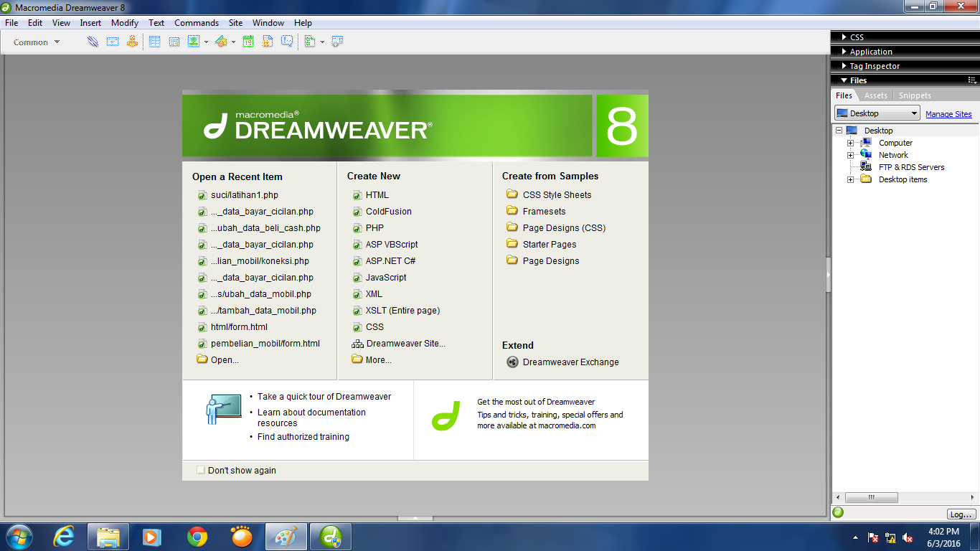Expand the Computer tree node
The image size is (980, 551).
pyautogui.click(x=851, y=143)
